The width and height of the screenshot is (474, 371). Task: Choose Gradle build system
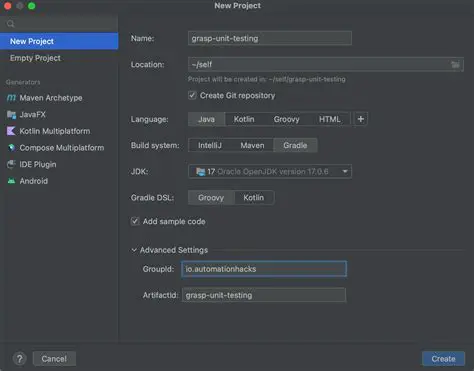coord(295,145)
